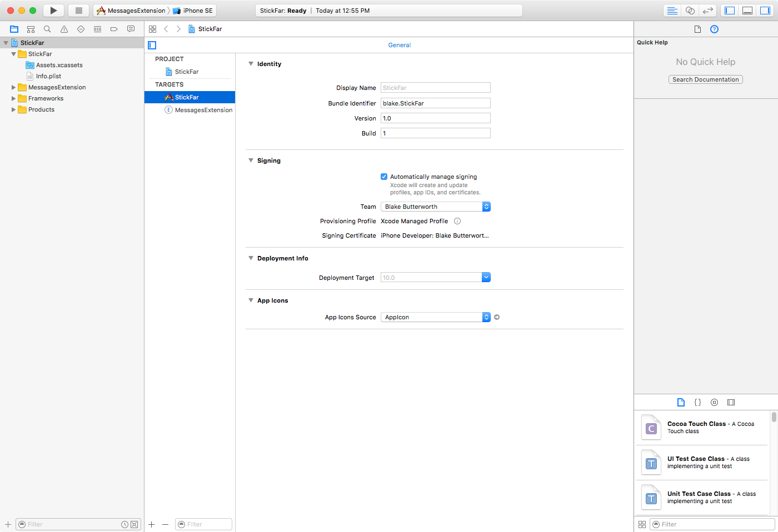Open the App Icons Source dropdown
The height and width of the screenshot is (532, 778).
tap(436, 317)
